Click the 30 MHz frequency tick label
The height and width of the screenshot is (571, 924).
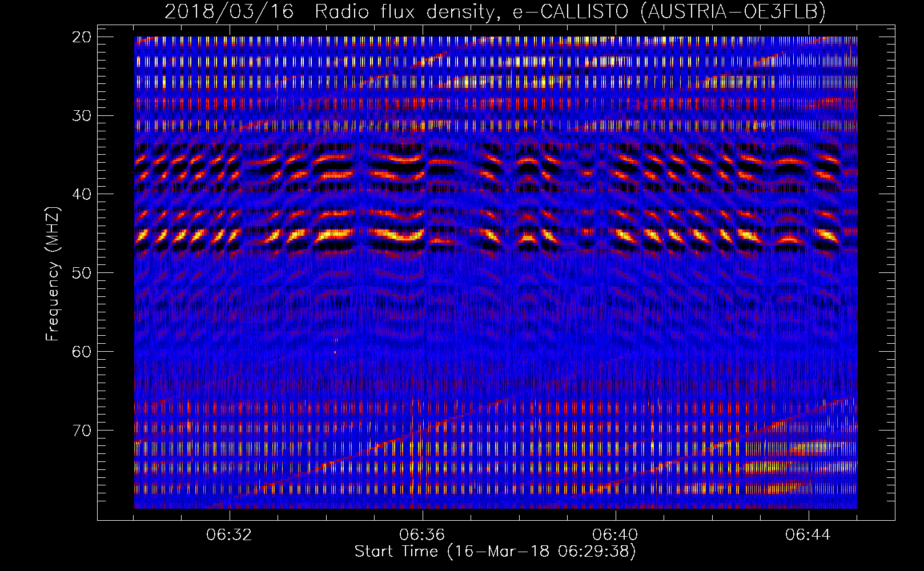(82, 116)
